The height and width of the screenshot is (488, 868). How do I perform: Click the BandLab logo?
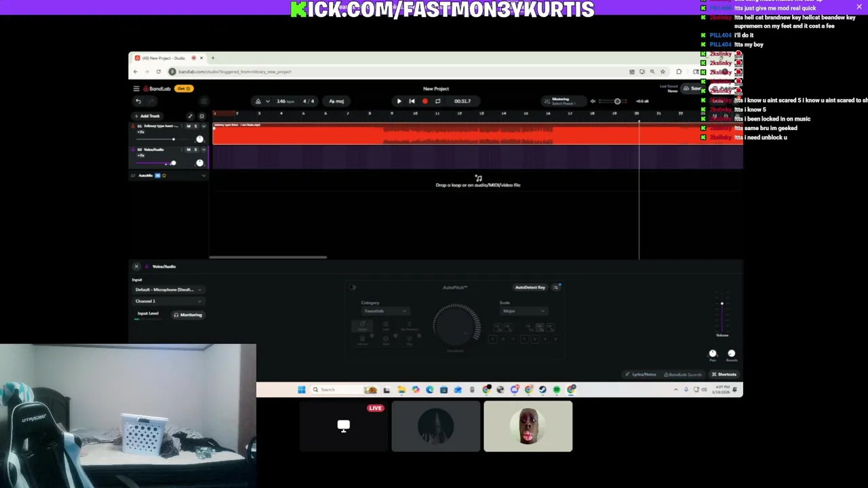[157, 89]
